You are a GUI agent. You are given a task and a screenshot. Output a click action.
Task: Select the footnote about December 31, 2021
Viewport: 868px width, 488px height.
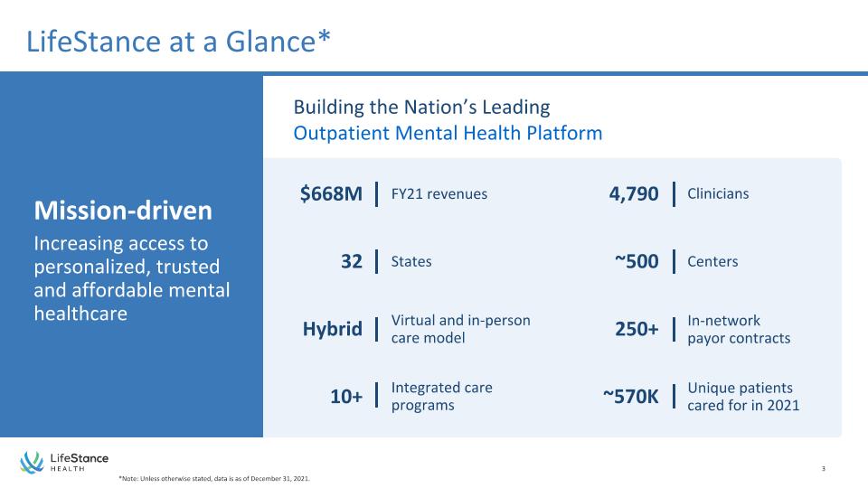[x=214, y=479]
